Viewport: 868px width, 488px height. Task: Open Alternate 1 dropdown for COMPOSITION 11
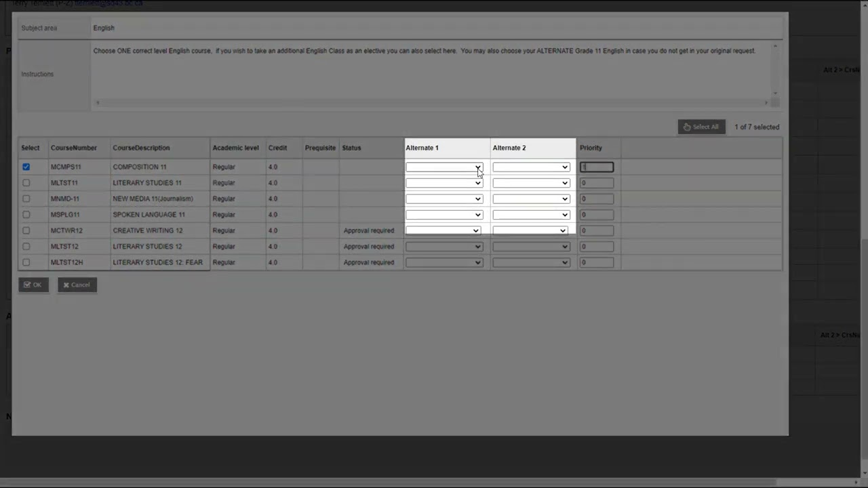(444, 167)
